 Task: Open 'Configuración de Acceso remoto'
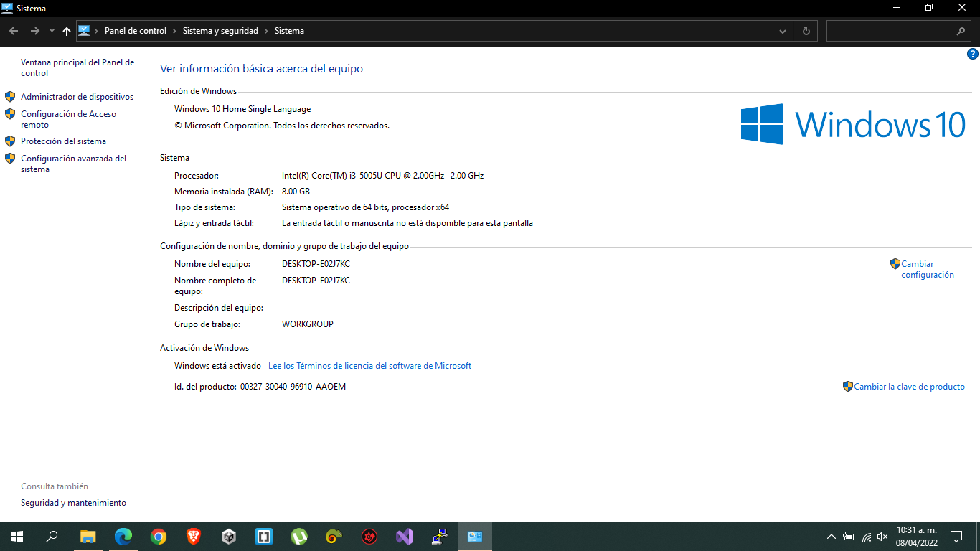(68, 119)
